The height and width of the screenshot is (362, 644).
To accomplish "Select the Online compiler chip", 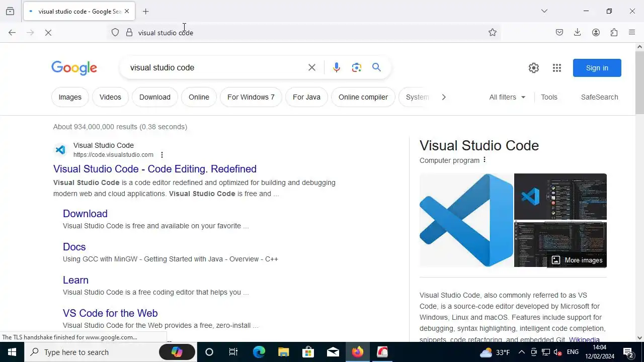I will (363, 97).
